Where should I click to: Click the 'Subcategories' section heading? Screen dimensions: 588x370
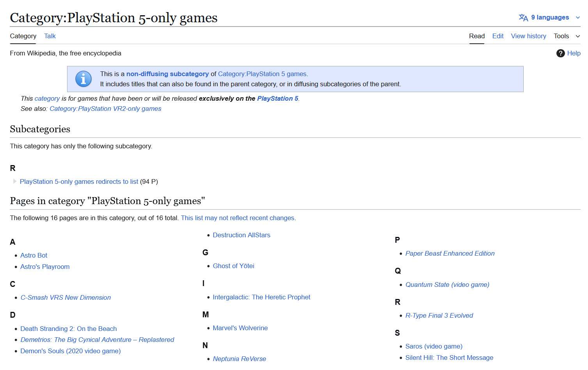40,129
